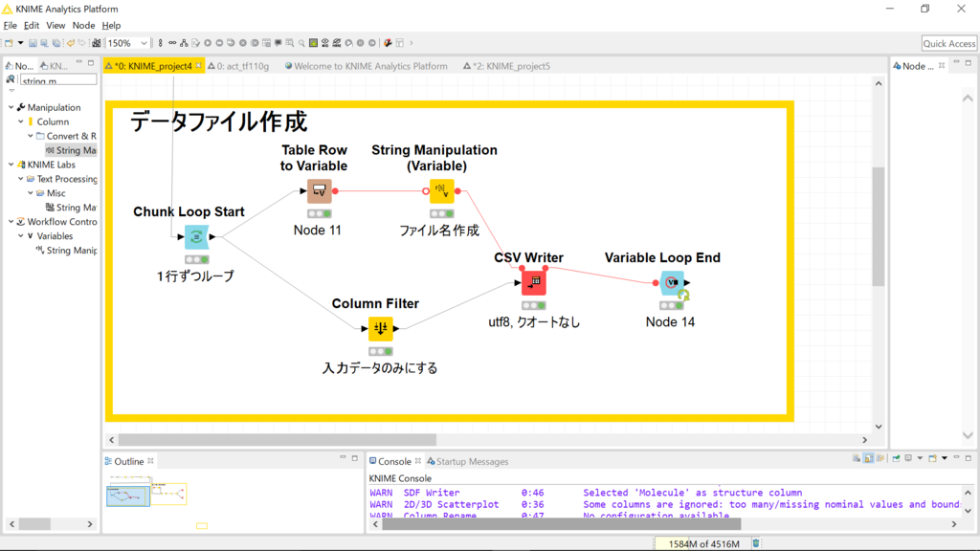Viewport: 980px width, 551px height.
Task: Click the Save As toolbar icon
Action: click(x=44, y=43)
